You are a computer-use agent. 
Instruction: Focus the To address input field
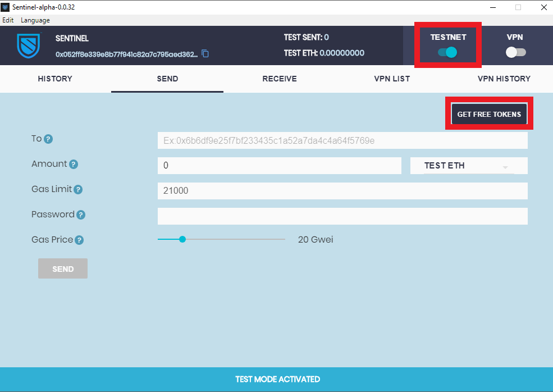tap(342, 140)
